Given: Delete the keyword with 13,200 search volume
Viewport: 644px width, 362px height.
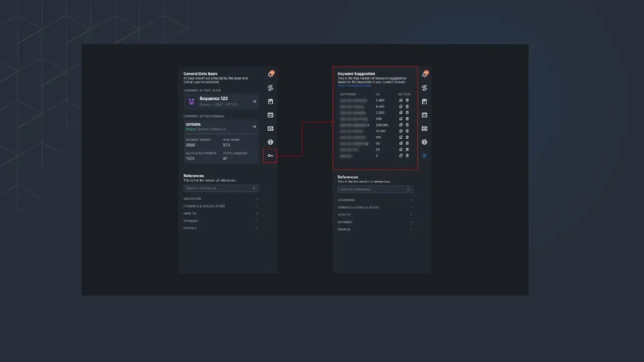Looking at the screenshot, I should pyautogui.click(x=408, y=131).
